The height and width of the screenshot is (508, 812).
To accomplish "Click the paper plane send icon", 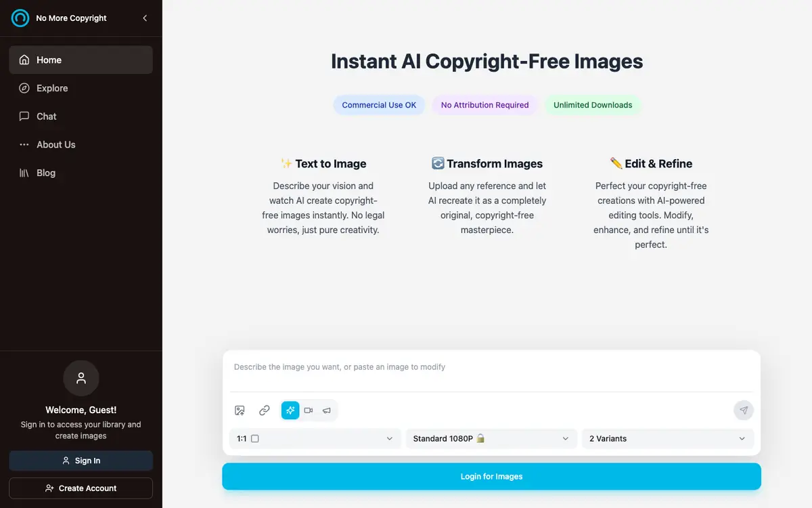I will pos(744,410).
